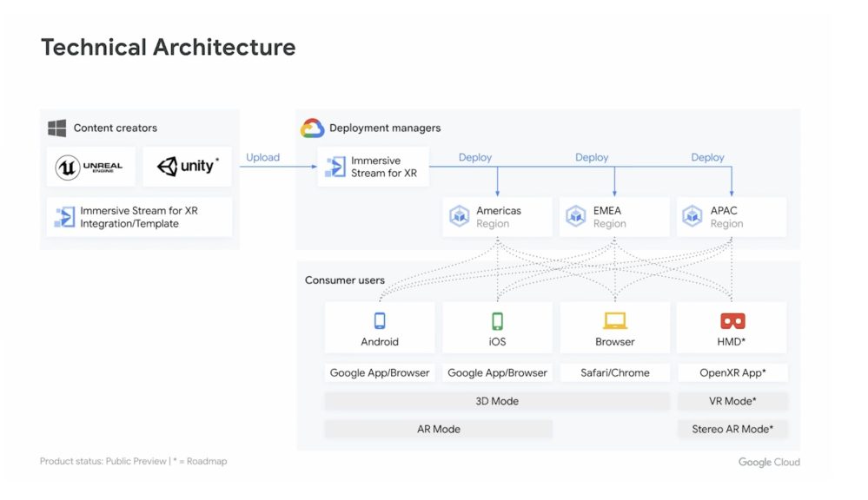Click the Unity logo

[188, 167]
